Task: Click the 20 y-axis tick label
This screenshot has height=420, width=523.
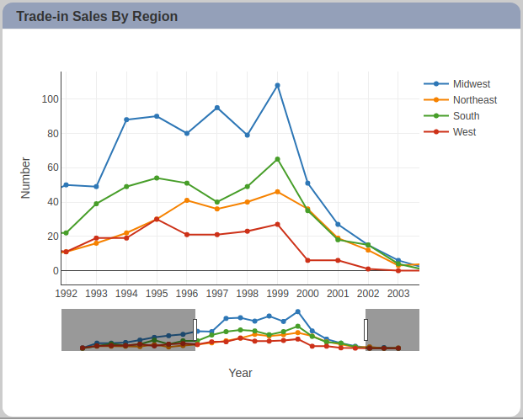Action: click(x=53, y=237)
